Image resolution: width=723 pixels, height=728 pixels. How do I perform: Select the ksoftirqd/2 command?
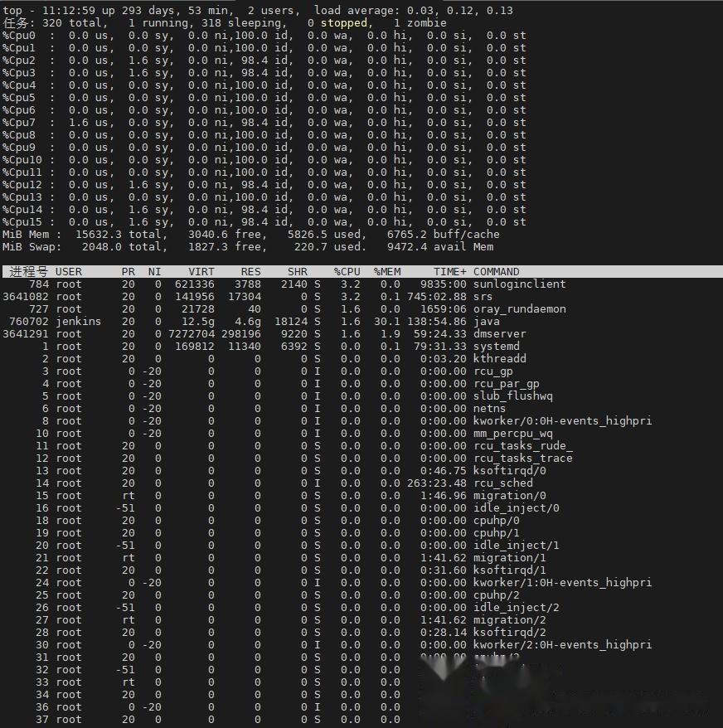(509, 633)
